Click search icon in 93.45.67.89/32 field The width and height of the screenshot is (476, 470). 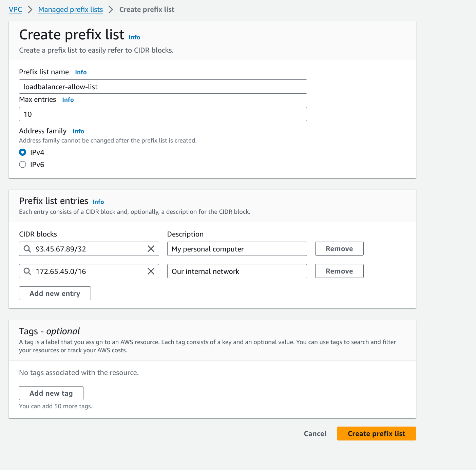pos(27,249)
